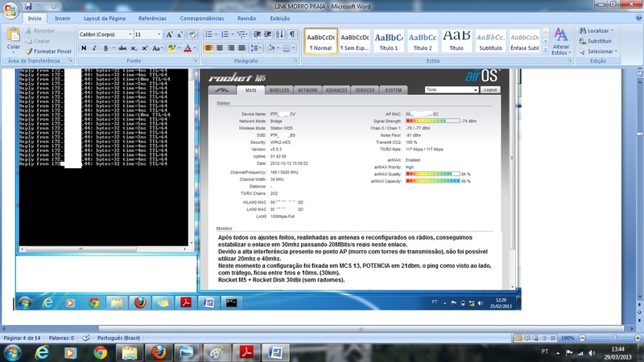The width and height of the screenshot is (644, 362).
Task: Toggle italic formatting
Action: tap(94, 48)
